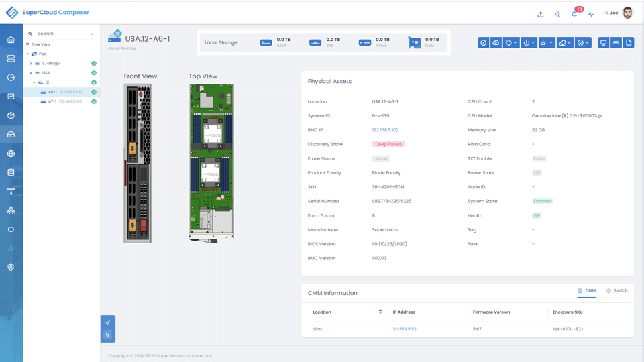Open the circle icon in sidebar
The height and width of the screenshot is (362, 644).
[x=11, y=229]
